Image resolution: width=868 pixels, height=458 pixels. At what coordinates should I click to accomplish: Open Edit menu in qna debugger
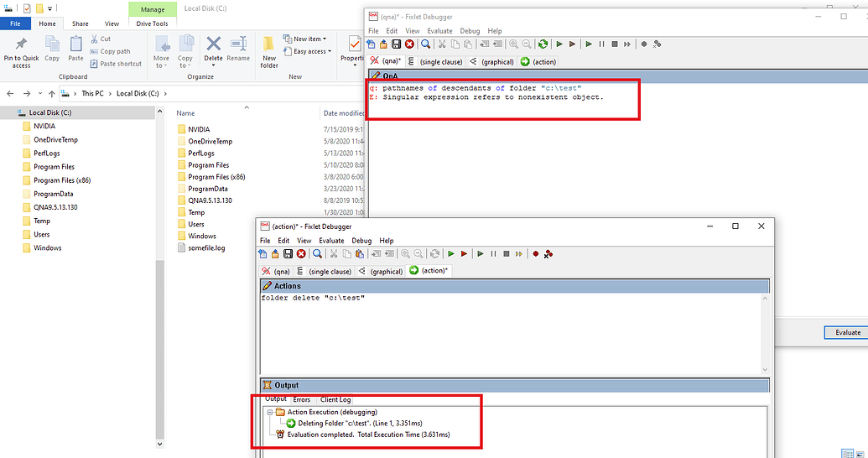[392, 31]
